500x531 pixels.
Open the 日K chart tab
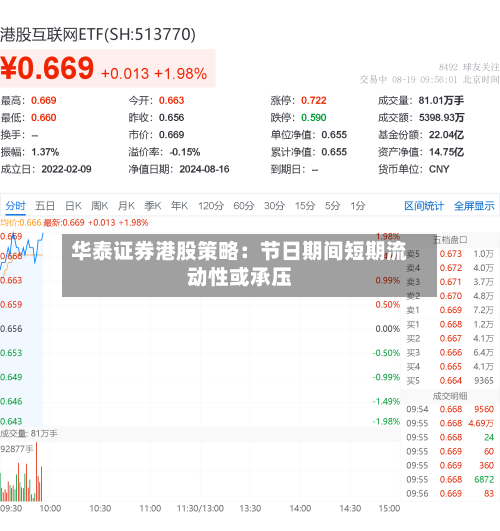click(x=73, y=206)
